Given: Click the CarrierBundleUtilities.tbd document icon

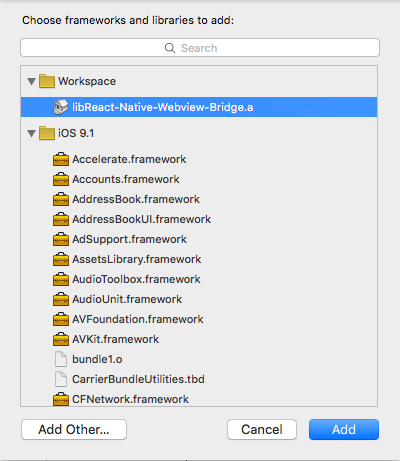Looking at the screenshot, I should pos(61,379).
